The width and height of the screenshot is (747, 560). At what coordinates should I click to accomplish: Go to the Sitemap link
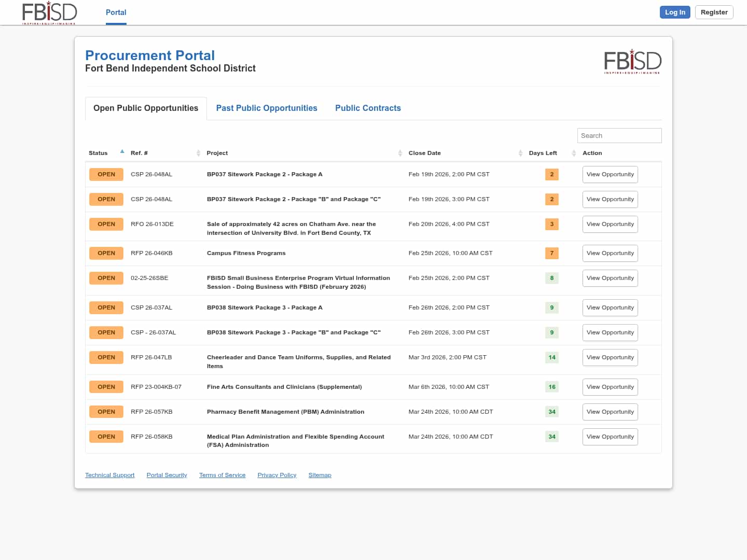tap(320, 475)
